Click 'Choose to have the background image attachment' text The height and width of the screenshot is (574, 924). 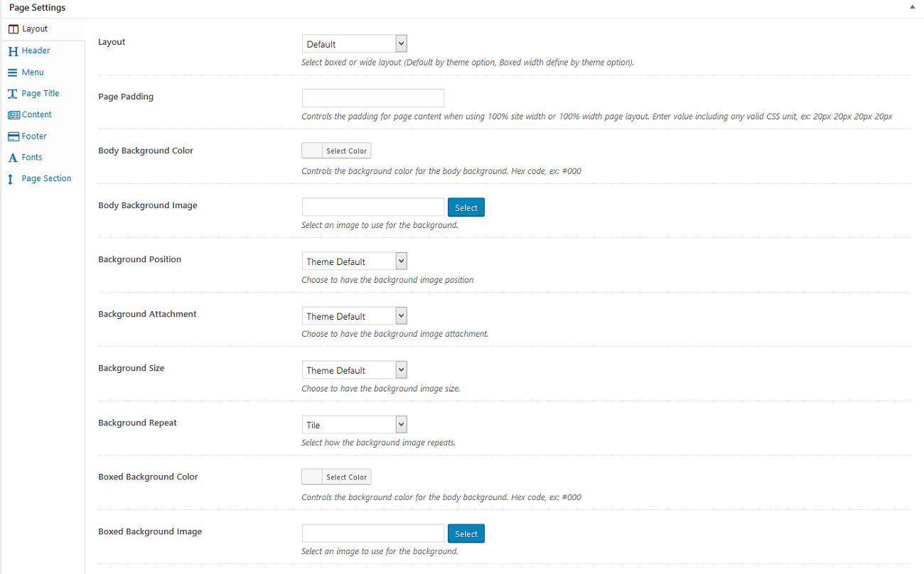394,334
